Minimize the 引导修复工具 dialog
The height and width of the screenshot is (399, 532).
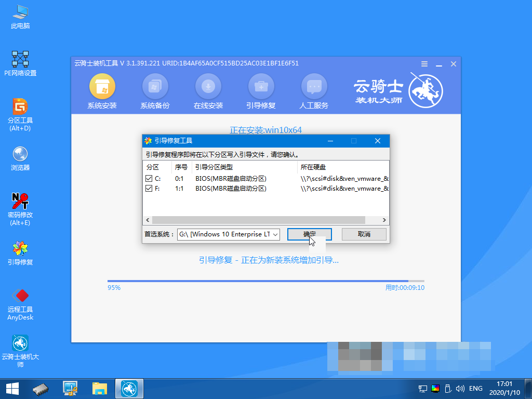point(330,141)
